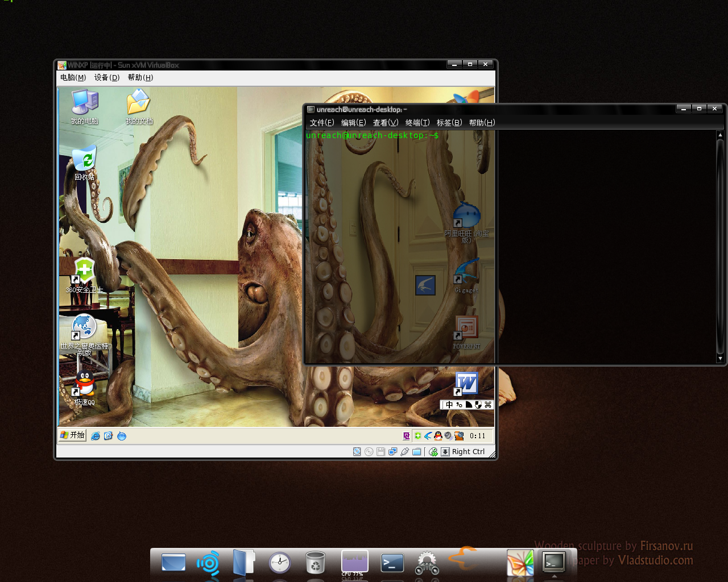Image resolution: width=728 pixels, height=582 pixels.
Task: Open 电脑(M) menu in VirtualBox window
Action: point(73,77)
